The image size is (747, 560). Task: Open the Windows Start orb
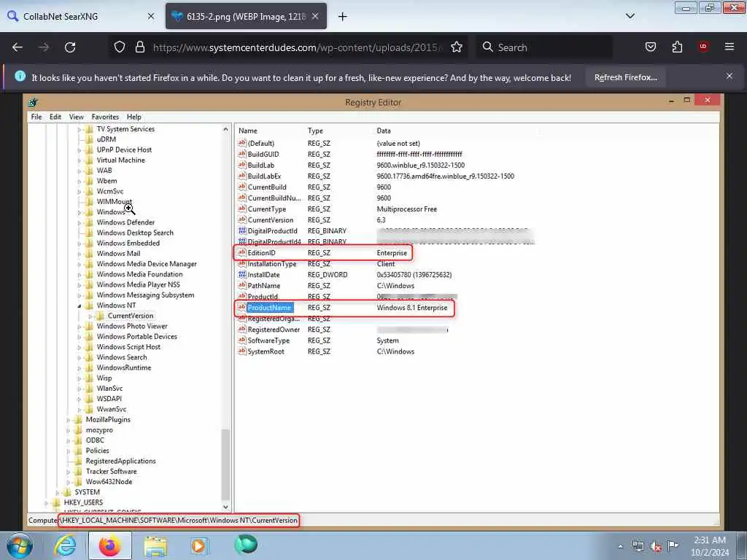(x=18, y=545)
